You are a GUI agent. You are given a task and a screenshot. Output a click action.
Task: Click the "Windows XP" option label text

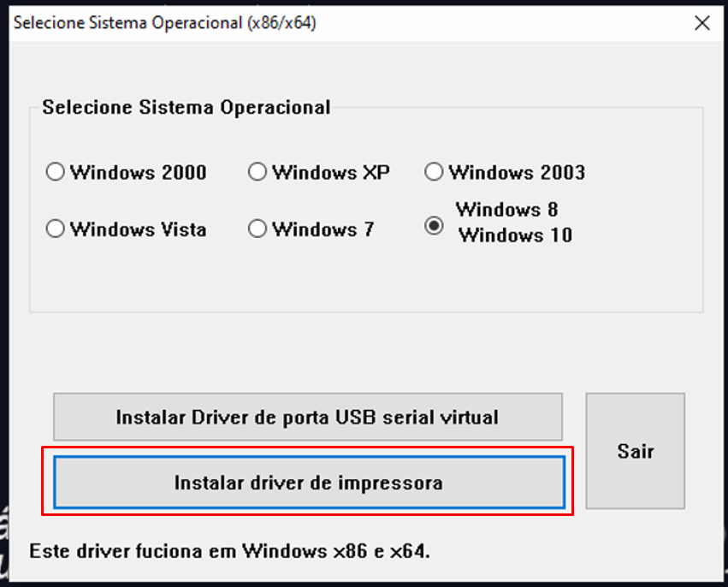331,172
